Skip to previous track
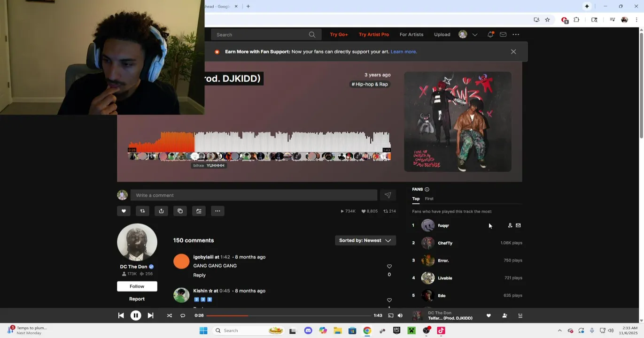644x338 pixels. click(x=121, y=316)
